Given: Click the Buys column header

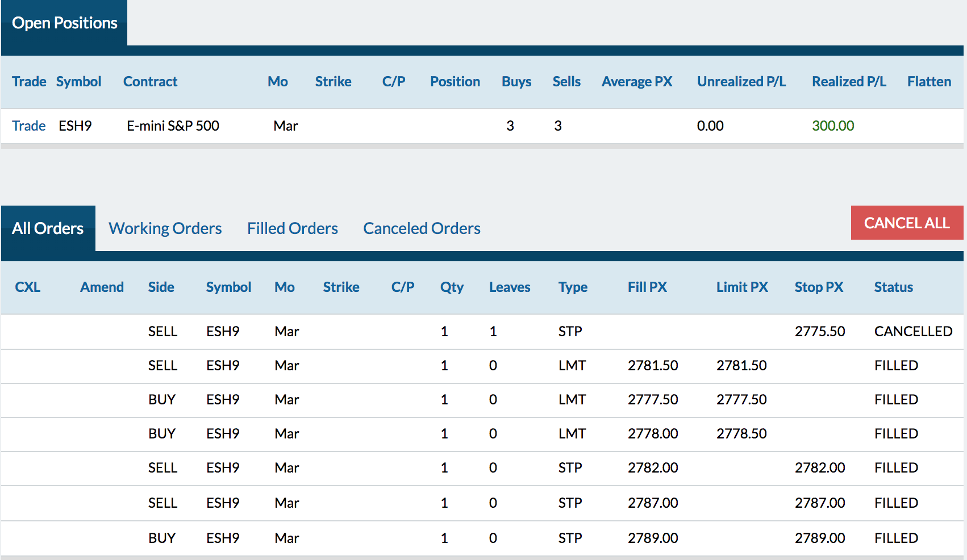Looking at the screenshot, I should pos(516,82).
